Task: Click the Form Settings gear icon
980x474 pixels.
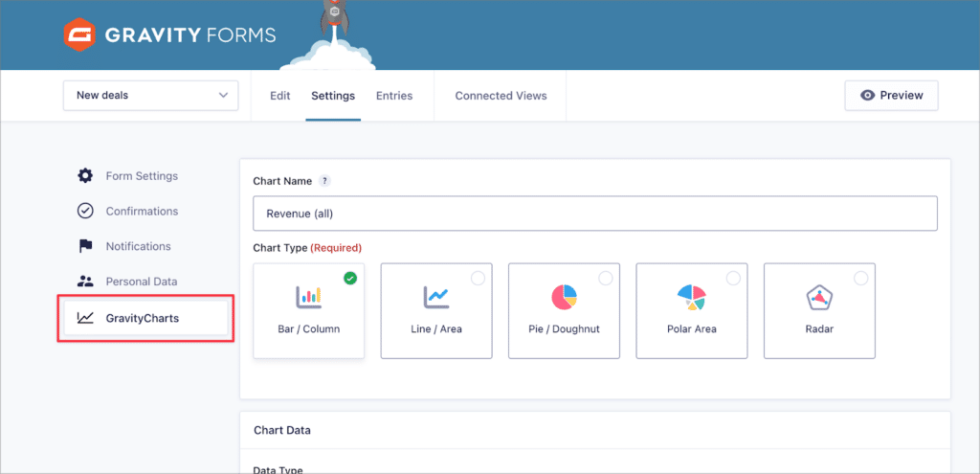Action: click(x=85, y=176)
